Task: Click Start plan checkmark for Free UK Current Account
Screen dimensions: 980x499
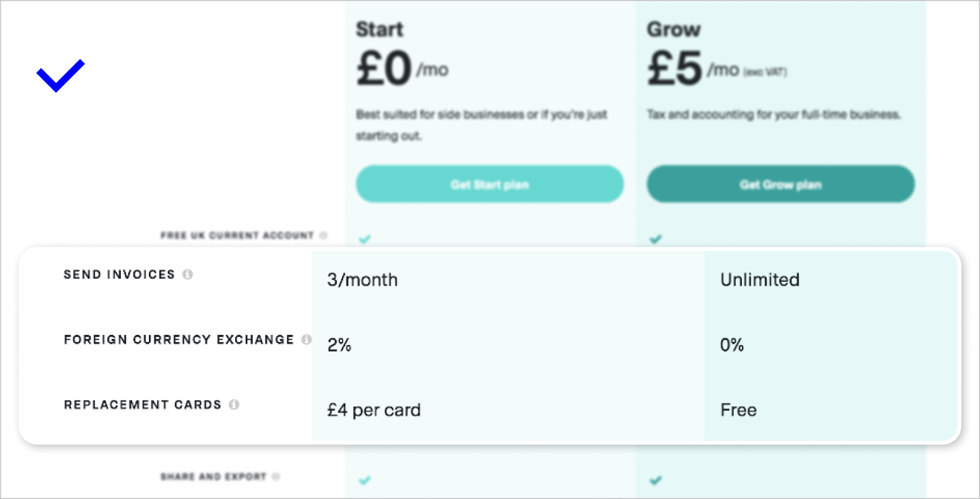Action: (364, 239)
